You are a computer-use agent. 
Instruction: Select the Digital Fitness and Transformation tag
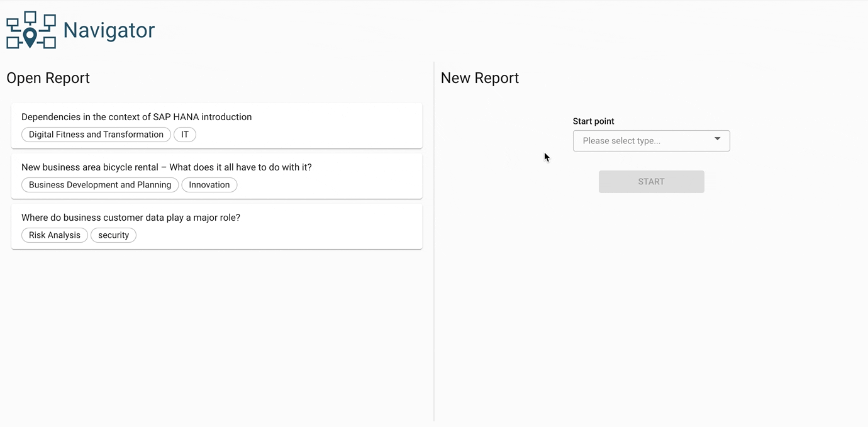(96, 135)
